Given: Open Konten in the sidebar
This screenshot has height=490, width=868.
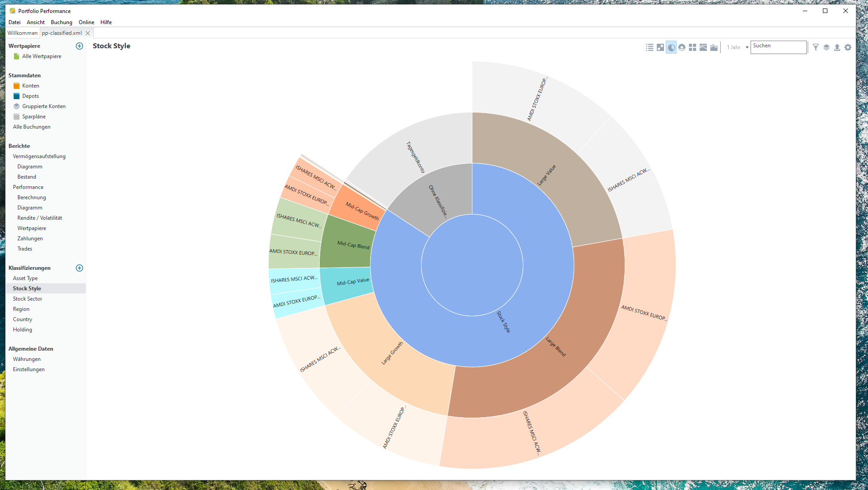Looking at the screenshot, I should pyautogui.click(x=31, y=86).
